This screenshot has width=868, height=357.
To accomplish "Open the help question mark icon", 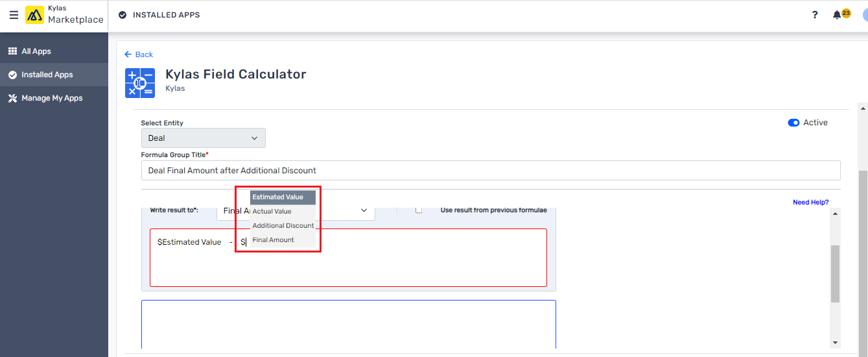I will pyautogui.click(x=815, y=15).
